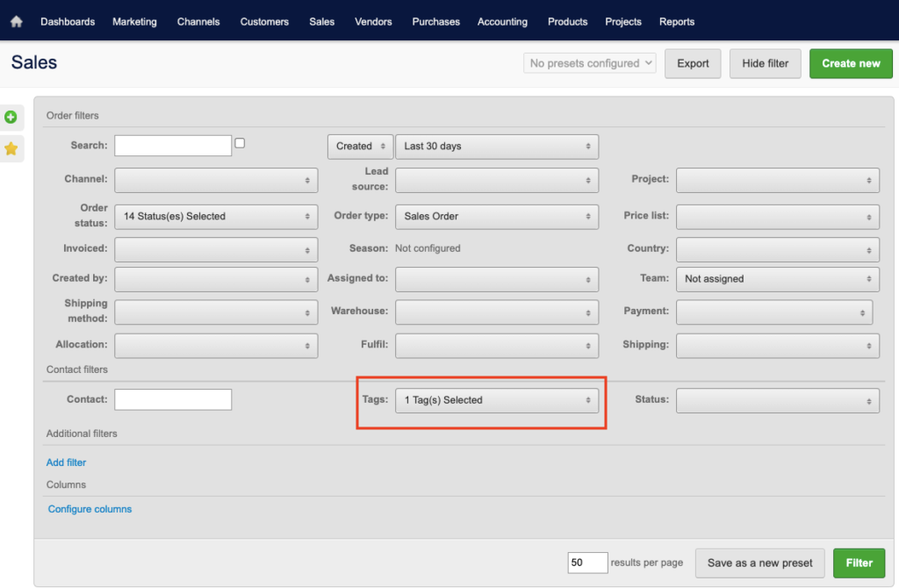Select the Order type dropdown
The height and width of the screenshot is (588, 899).
click(497, 216)
